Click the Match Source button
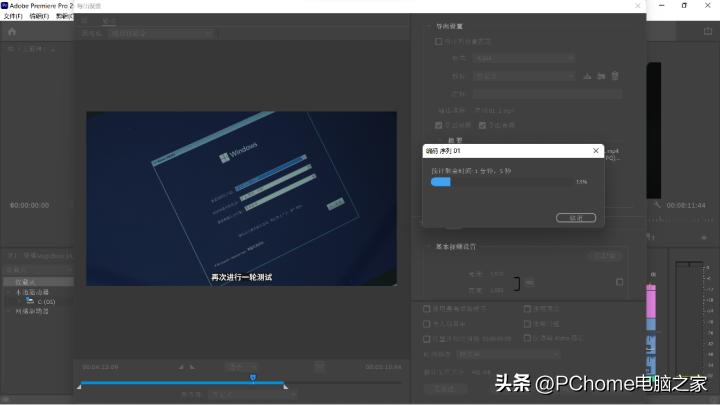The image size is (720, 405). [605, 256]
